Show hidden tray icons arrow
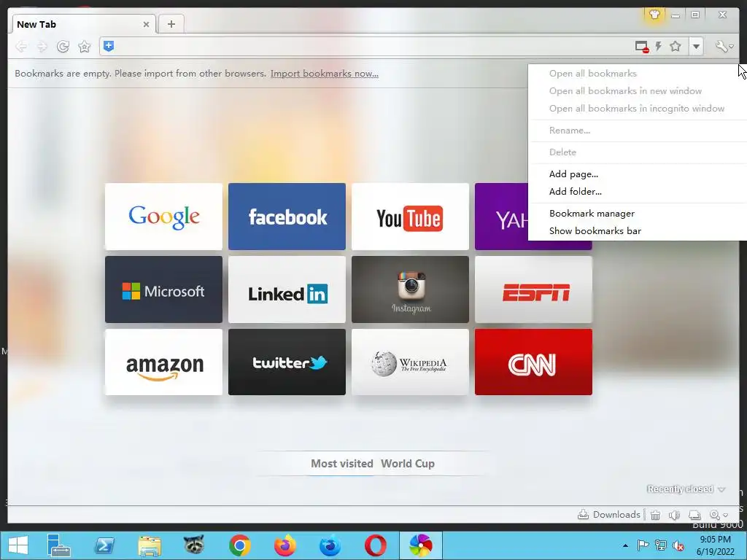The image size is (747, 560). point(625,545)
